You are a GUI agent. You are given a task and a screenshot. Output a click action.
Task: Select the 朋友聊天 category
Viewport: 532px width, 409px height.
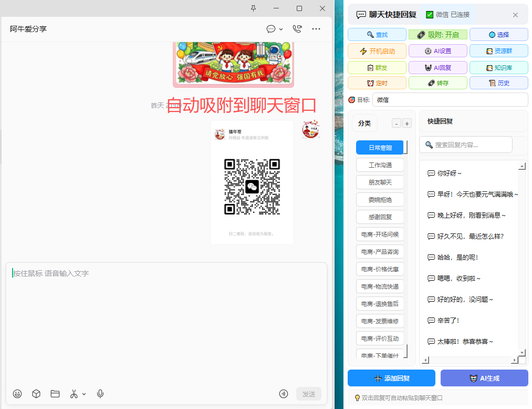click(x=380, y=182)
